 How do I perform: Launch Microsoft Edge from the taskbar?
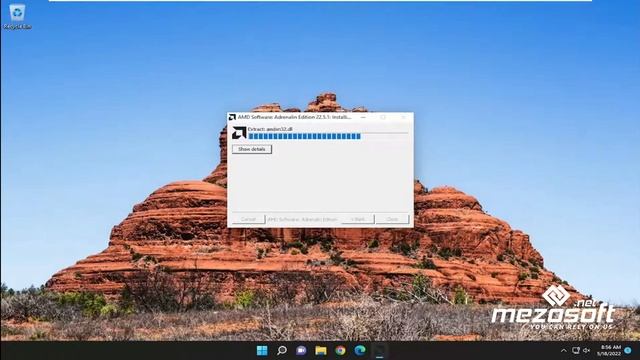click(x=360, y=350)
